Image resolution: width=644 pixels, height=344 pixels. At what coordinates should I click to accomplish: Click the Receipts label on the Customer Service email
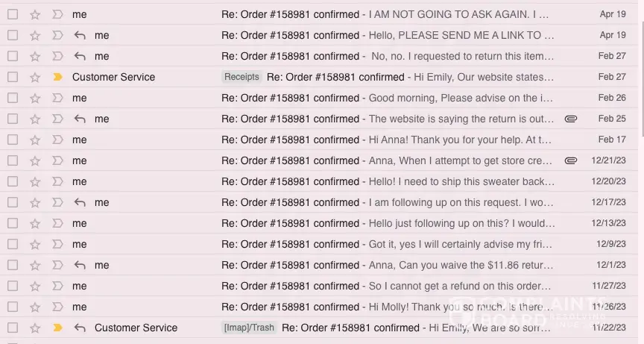pos(241,77)
